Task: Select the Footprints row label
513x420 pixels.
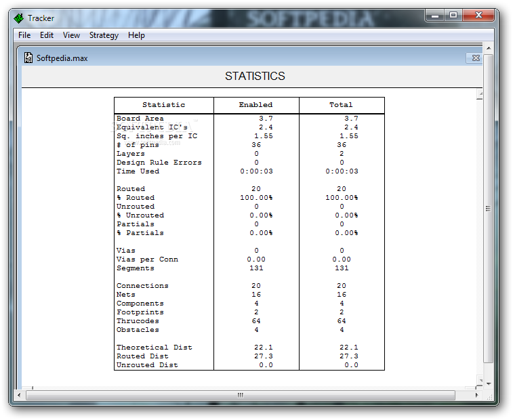Action: click(x=140, y=313)
